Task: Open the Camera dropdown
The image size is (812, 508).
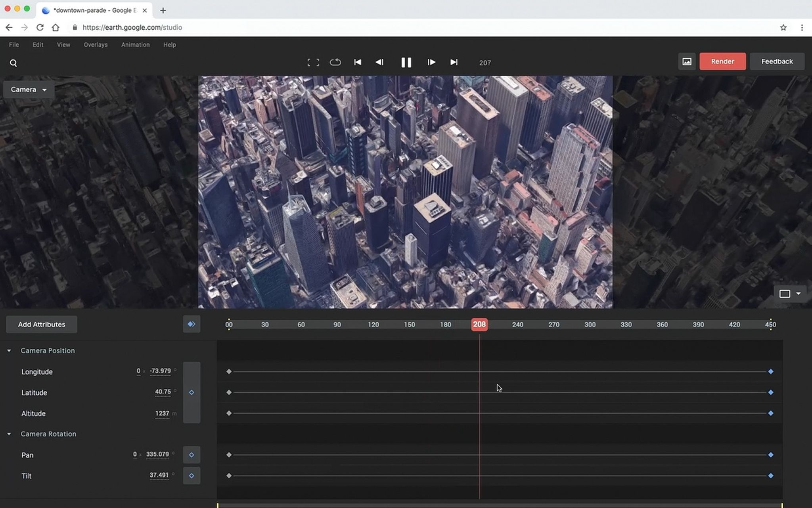Action: click(x=28, y=89)
